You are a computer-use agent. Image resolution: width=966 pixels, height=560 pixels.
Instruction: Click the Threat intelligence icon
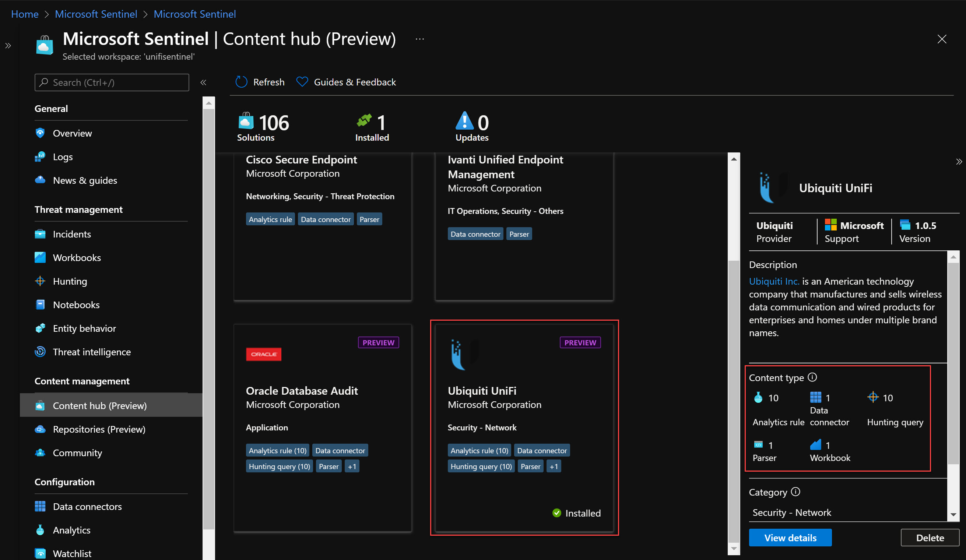coord(40,352)
